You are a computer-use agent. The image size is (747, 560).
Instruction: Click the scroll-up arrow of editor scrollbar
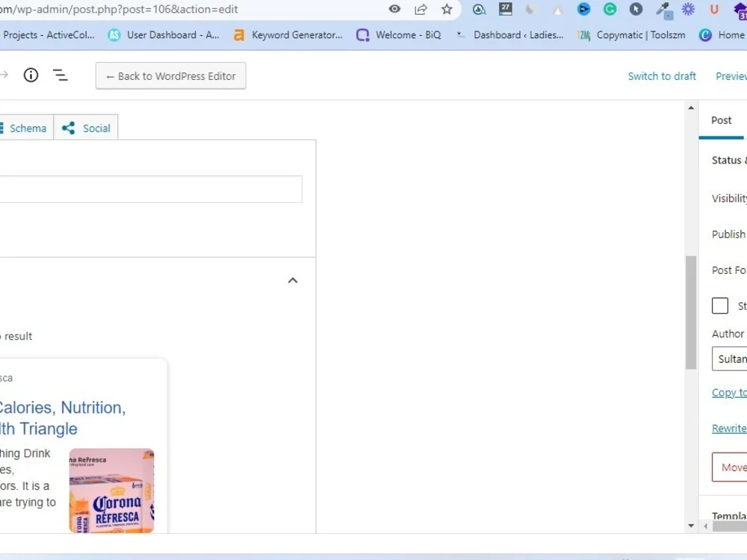[x=691, y=108]
